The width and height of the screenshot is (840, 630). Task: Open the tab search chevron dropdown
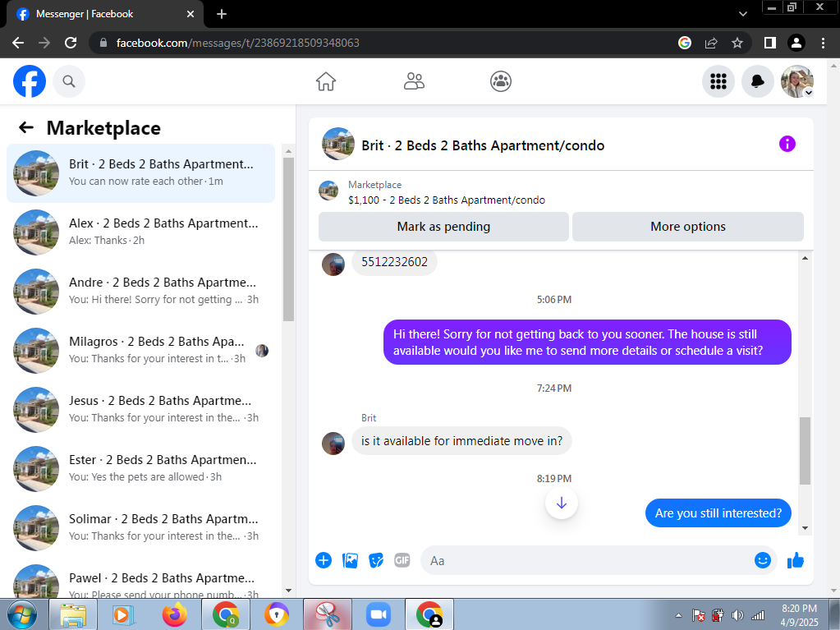tap(742, 14)
